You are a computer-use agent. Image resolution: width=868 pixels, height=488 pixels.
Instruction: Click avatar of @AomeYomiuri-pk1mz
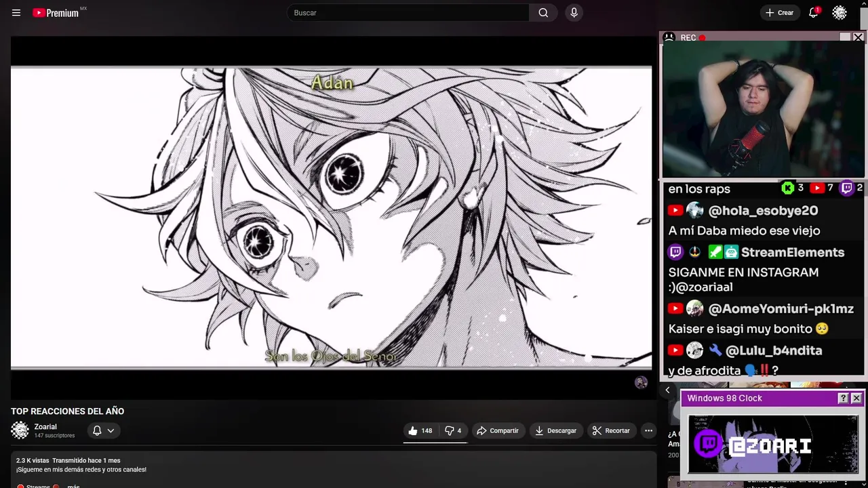click(x=695, y=309)
